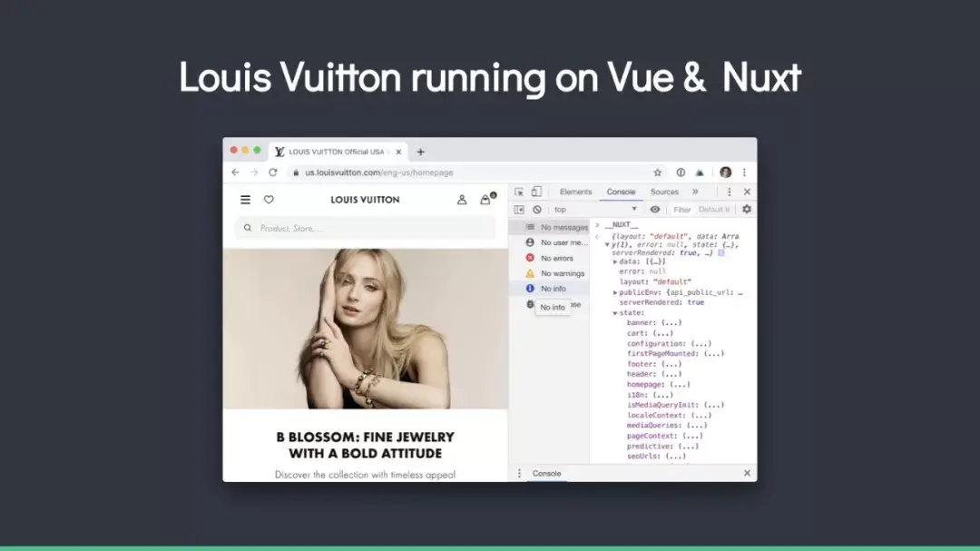Bookmark the page with the star icon
The height and width of the screenshot is (551, 980).
(658, 172)
